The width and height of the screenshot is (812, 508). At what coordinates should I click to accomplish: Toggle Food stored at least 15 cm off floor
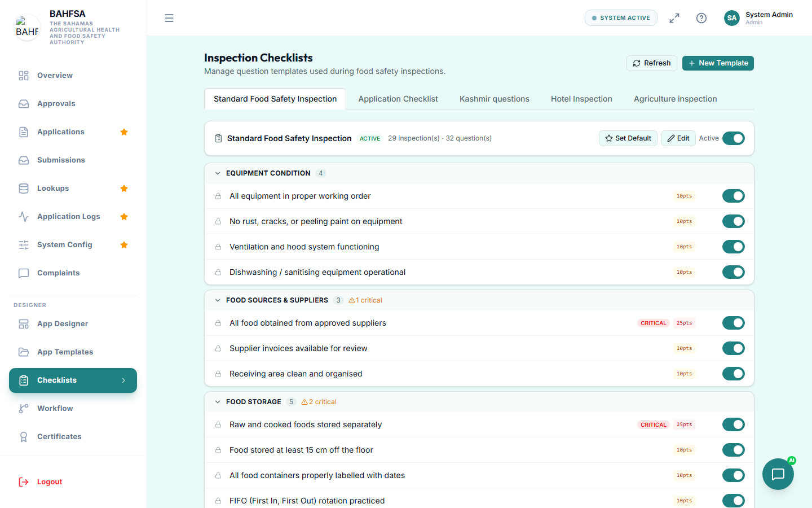734,450
